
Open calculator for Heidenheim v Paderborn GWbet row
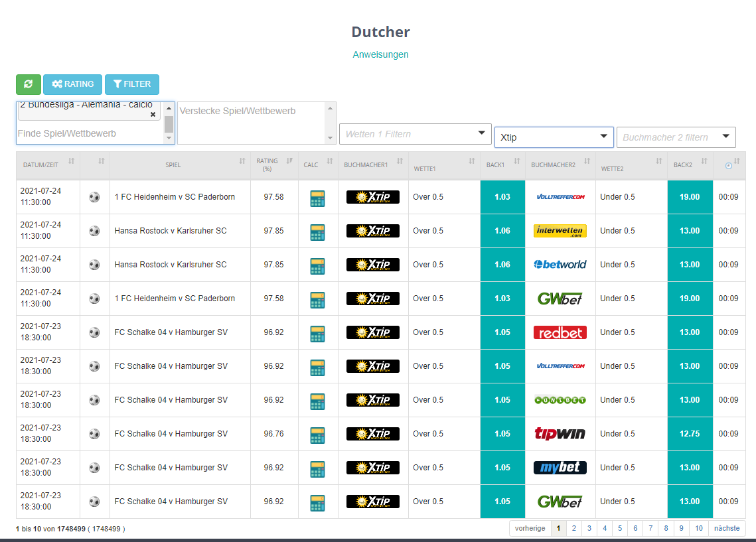coord(317,300)
